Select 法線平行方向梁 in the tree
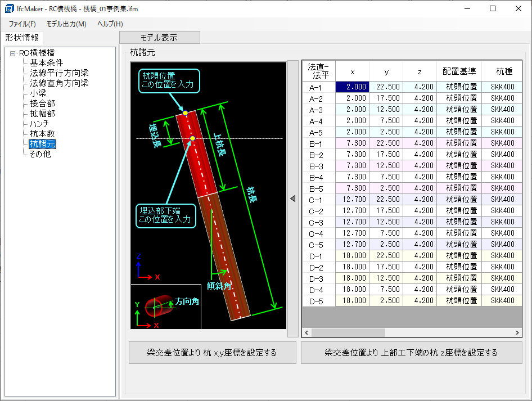Image resolution: width=532 pixels, height=401 pixels. point(59,73)
